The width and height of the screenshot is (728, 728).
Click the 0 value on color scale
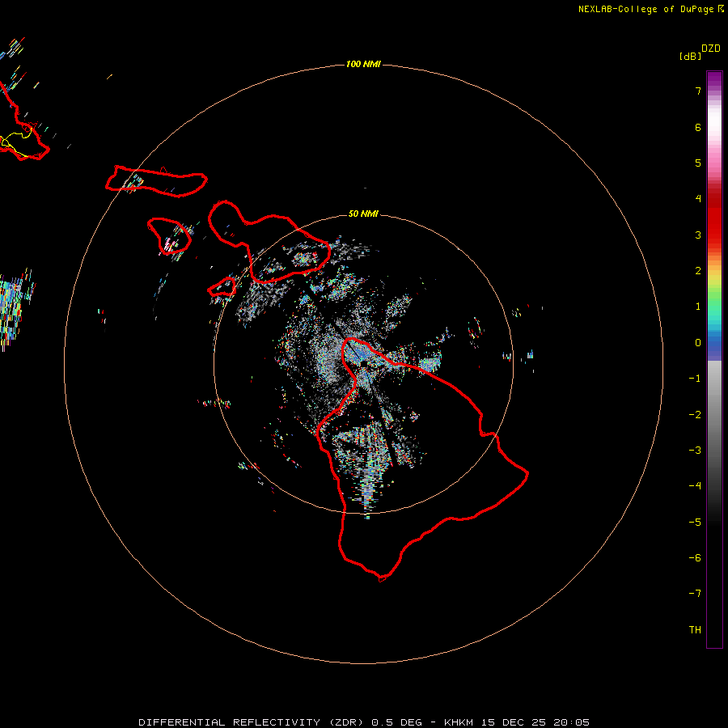[698, 343]
